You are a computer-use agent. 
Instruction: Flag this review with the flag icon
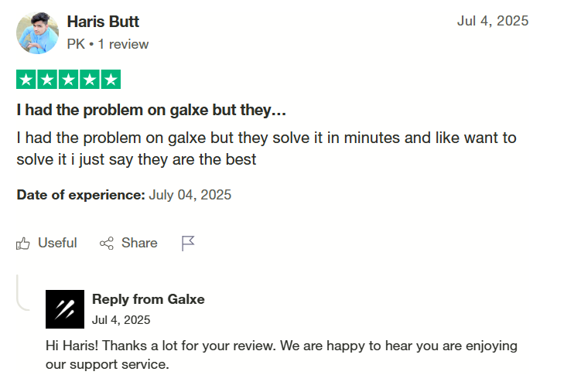tap(188, 244)
